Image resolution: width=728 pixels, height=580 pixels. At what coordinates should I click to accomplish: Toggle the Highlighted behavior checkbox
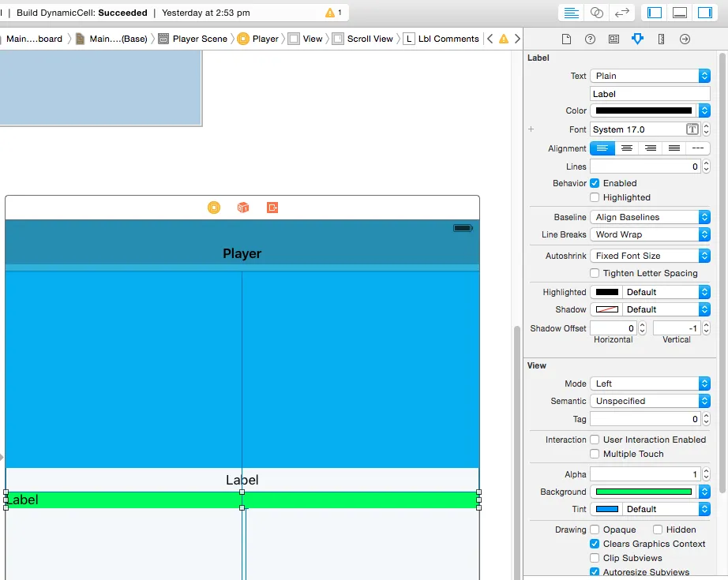coord(595,197)
